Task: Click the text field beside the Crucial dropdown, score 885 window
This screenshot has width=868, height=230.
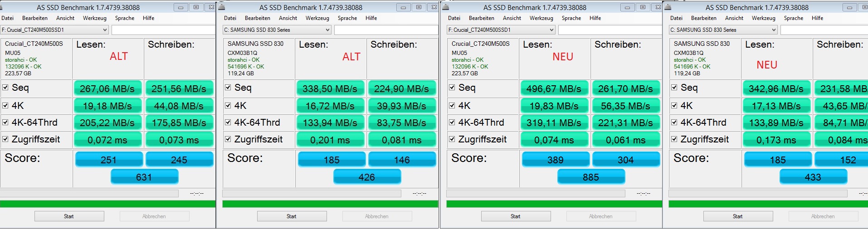Action: tap(610, 29)
